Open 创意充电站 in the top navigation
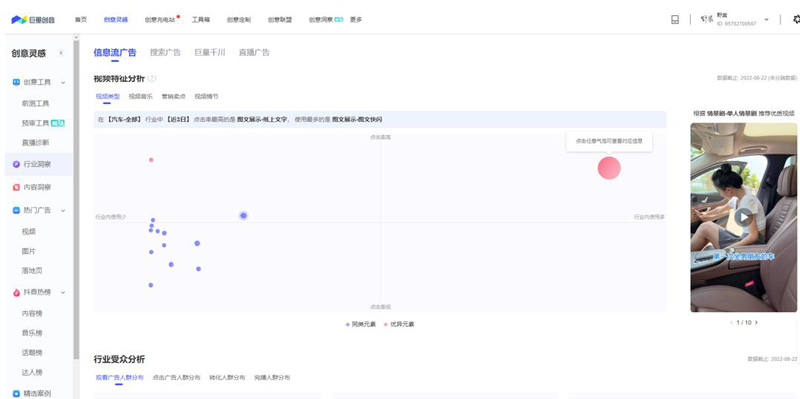800x399 pixels. [160, 19]
